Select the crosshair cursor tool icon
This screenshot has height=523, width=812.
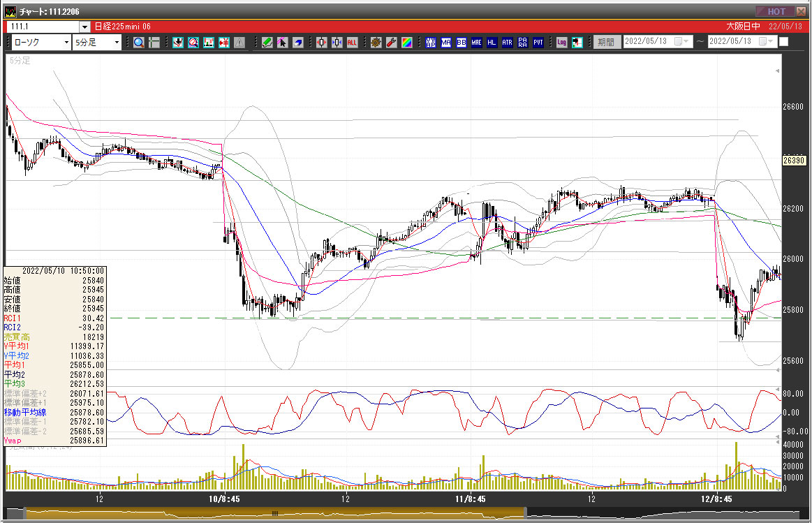pos(154,43)
